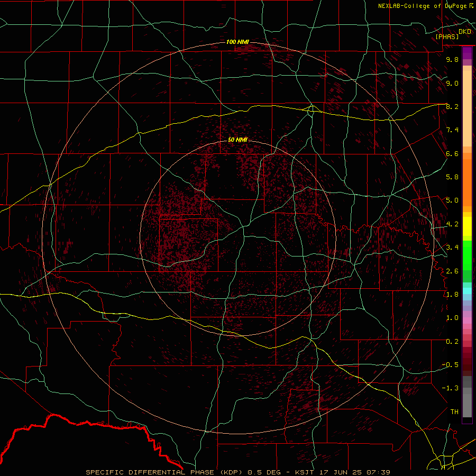
Task: Pick the yellow color band in legend
Action: point(467,226)
